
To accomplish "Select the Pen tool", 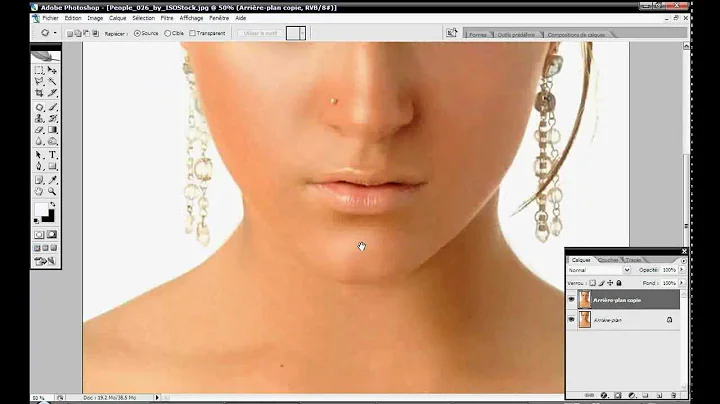I will click(x=39, y=167).
